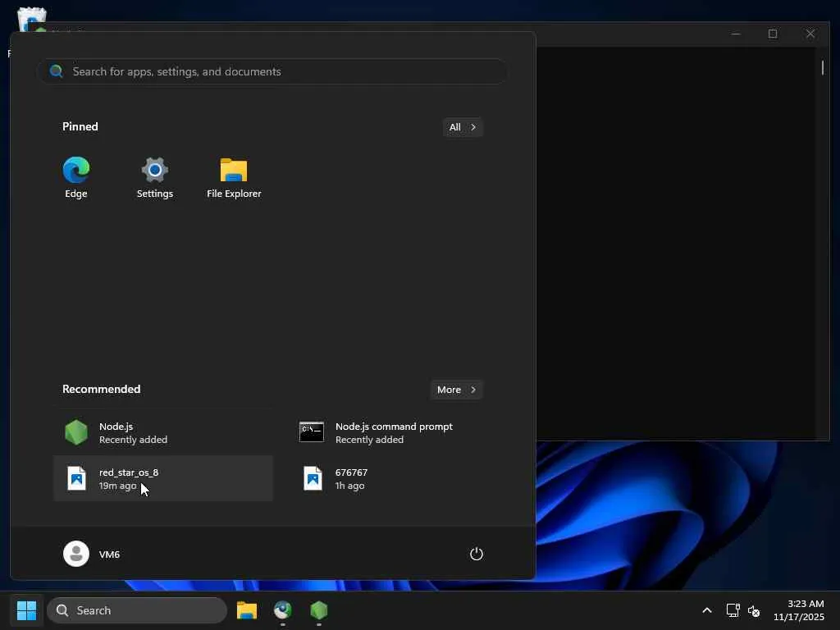840x630 pixels.
Task: Open the Settings pinned app
Action: coord(155,177)
